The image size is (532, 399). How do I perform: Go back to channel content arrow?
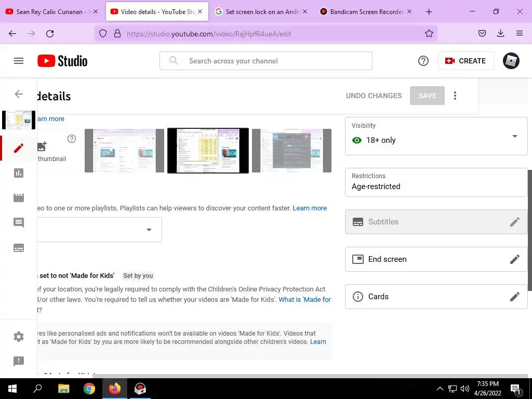tap(19, 94)
